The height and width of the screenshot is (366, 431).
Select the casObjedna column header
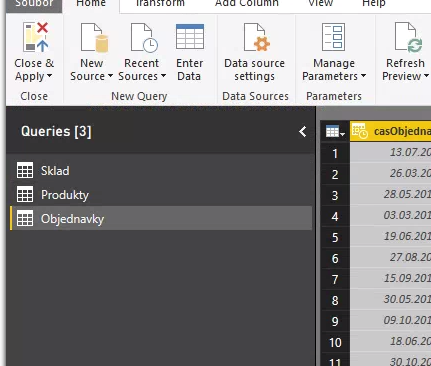(x=391, y=131)
